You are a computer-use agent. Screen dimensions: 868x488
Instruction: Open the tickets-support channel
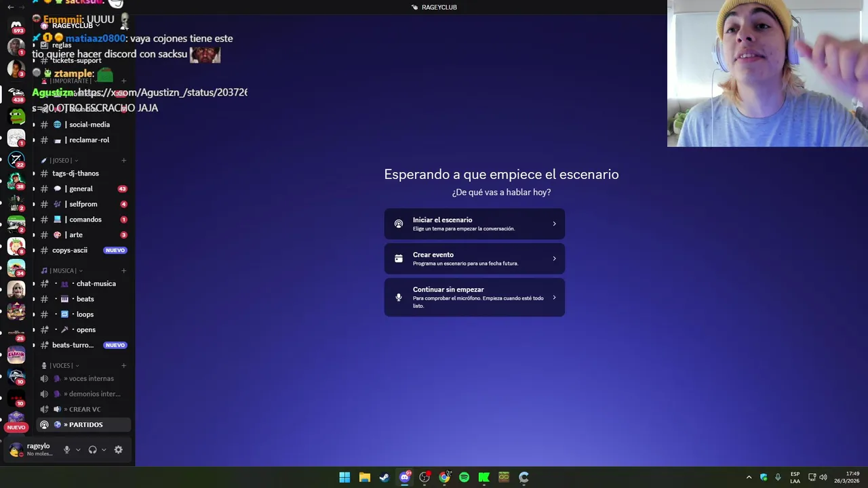tap(83, 60)
